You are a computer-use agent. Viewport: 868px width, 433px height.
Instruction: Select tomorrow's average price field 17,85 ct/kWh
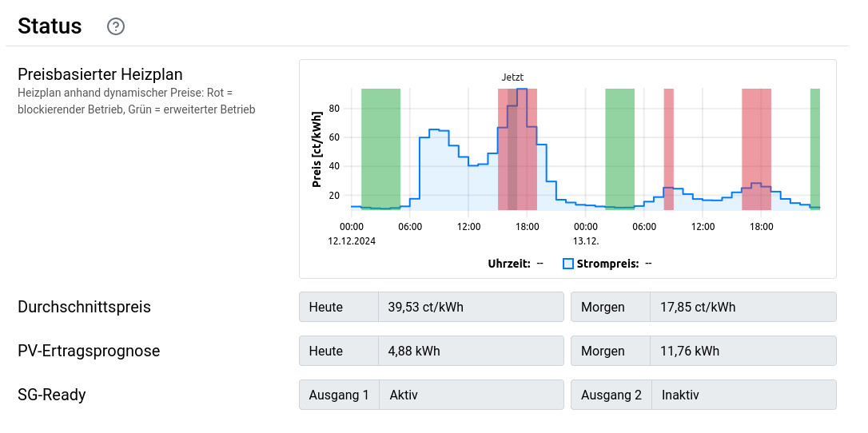[x=743, y=307]
